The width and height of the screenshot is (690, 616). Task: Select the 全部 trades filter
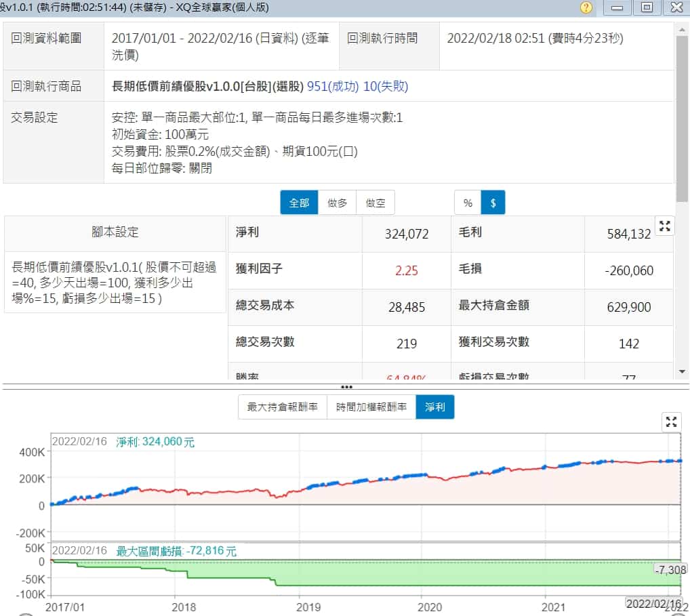point(299,203)
